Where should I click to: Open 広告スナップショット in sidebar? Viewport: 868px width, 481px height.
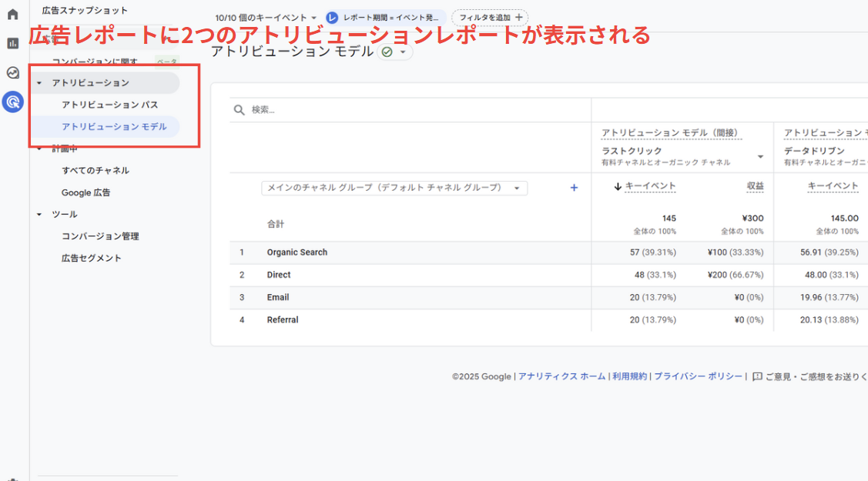[x=85, y=11]
